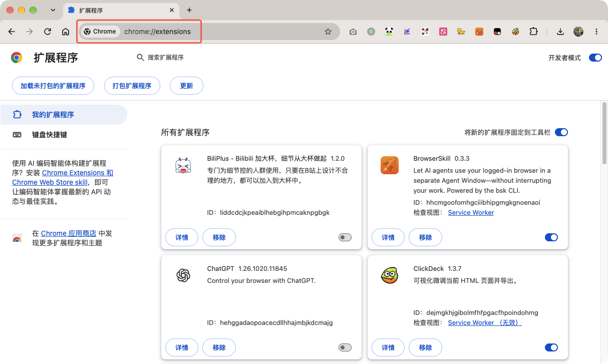Click the 所有扩展程序 heading
The width and height of the screenshot is (608, 364).
pos(185,132)
